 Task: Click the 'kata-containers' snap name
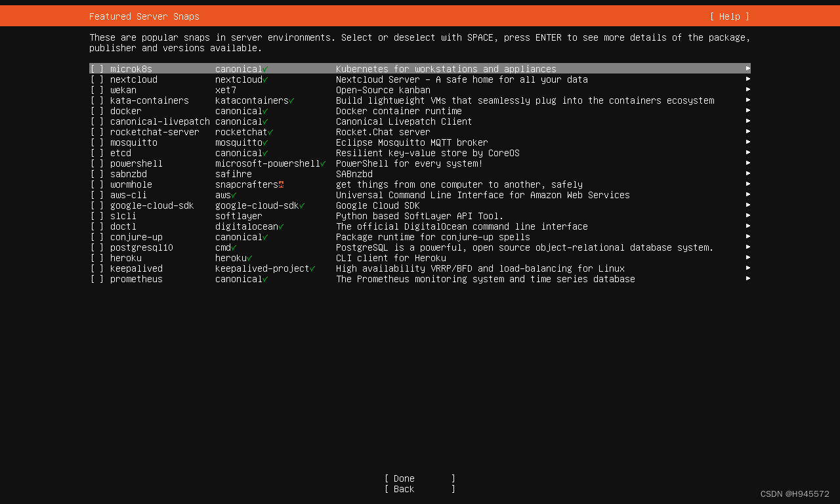(150, 100)
